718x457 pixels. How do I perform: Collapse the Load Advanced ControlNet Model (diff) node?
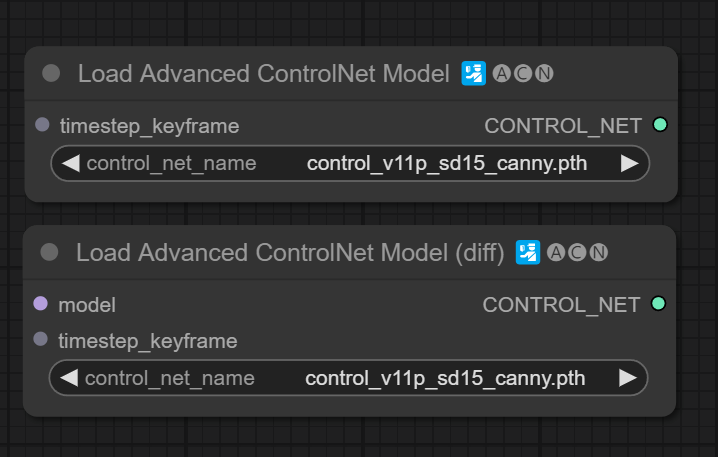tap(50, 253)
